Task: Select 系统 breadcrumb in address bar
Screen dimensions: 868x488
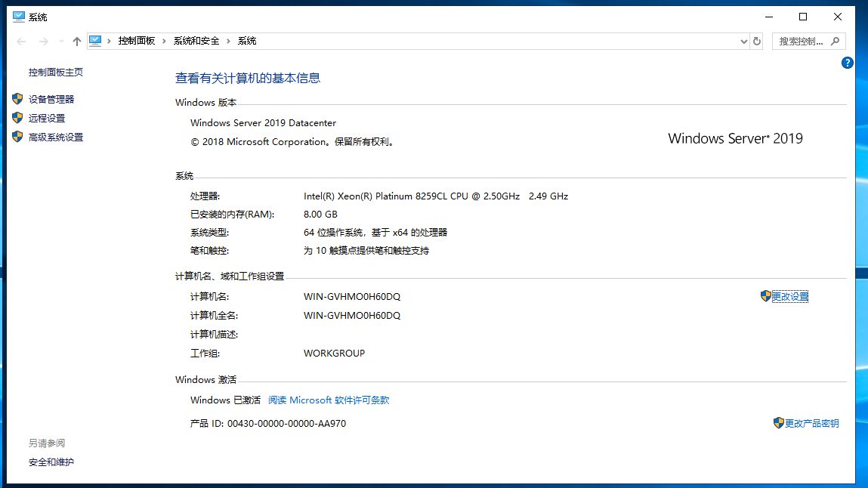Action: (x=247, y=41)
